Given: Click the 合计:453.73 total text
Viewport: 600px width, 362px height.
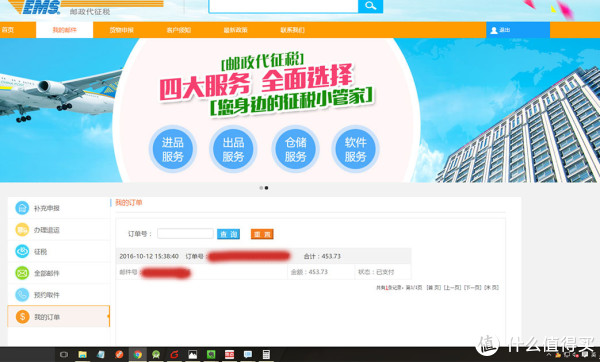Looking at the screenshot, I should click(322, 256).
